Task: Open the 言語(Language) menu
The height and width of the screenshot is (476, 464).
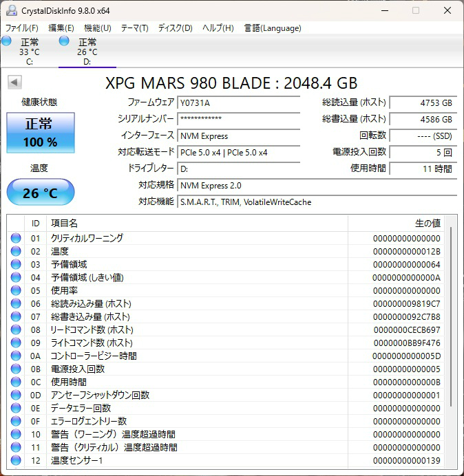Action: coord(273,28)
